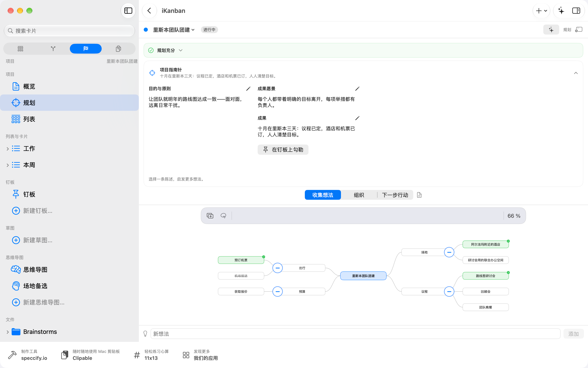
Task: Expand the Brainstorms folder
Action: click(x=8, y=332)
